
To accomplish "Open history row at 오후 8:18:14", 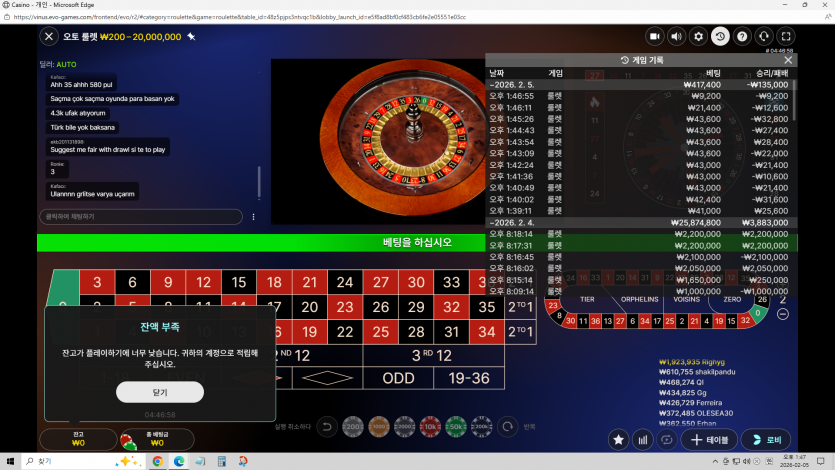I will point(641,234).
